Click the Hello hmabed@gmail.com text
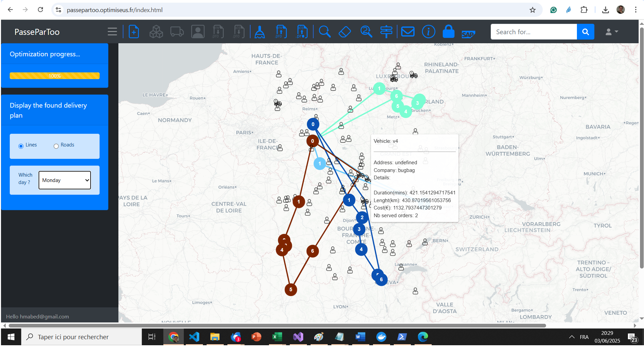The image size is (644, 362). [x=38, y=316]
